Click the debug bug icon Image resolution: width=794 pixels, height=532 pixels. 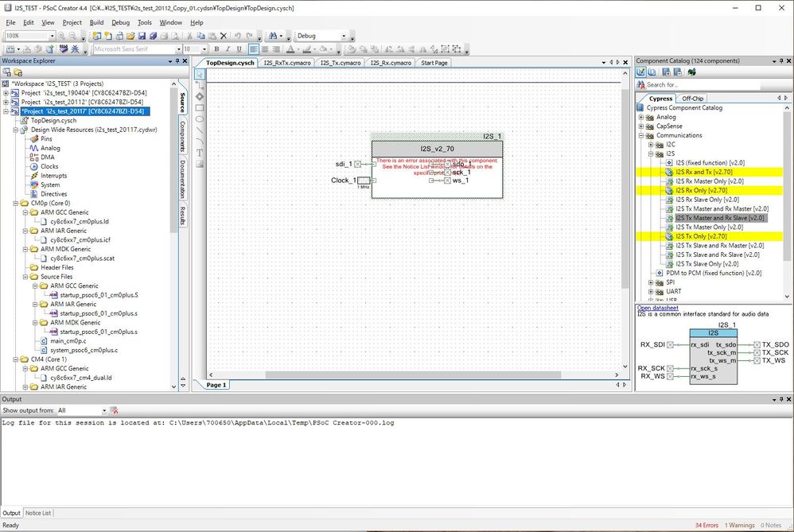point(75,49)
